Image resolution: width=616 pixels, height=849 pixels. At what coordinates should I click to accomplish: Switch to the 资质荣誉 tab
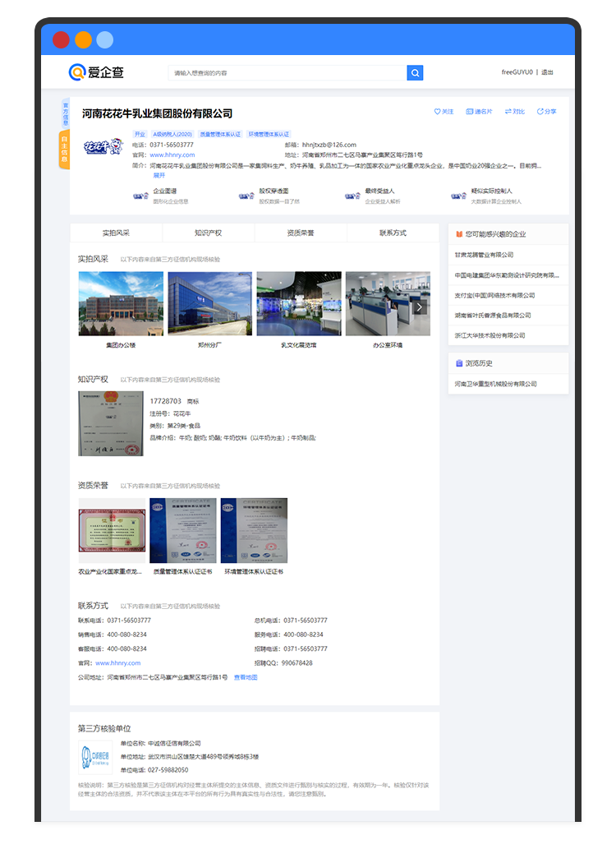coord(301,233)
